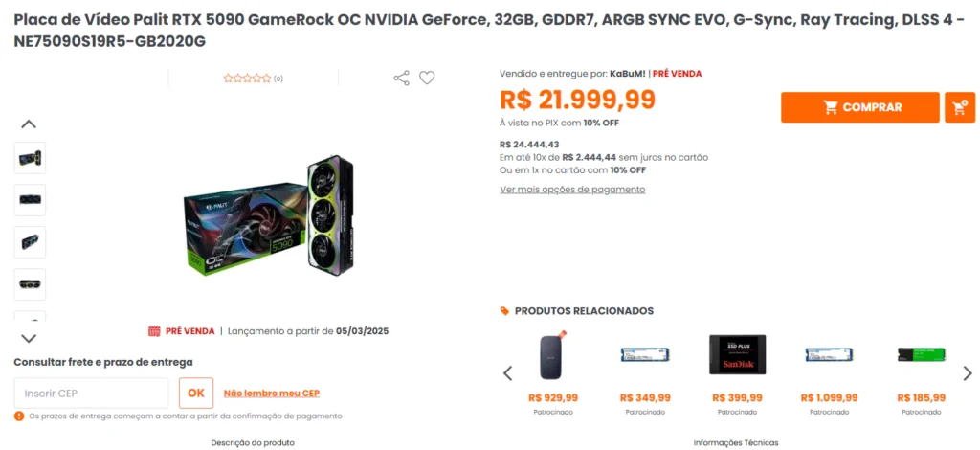Image resolution: width=980 pixels, height=450 pixels.
Task: Open 'Não lembro meu CEP' link
Action: 271,393
